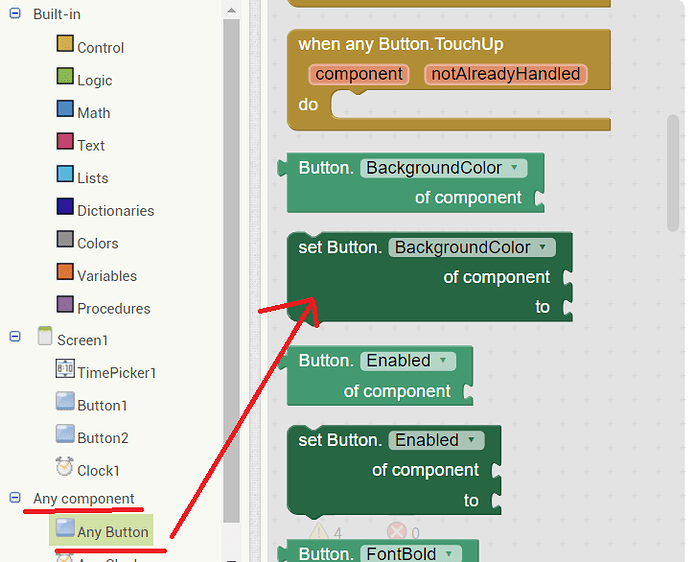The width and height of the screenshot is (694, 562).
Task: Select Button2 component label
Action: pos(103,438)
